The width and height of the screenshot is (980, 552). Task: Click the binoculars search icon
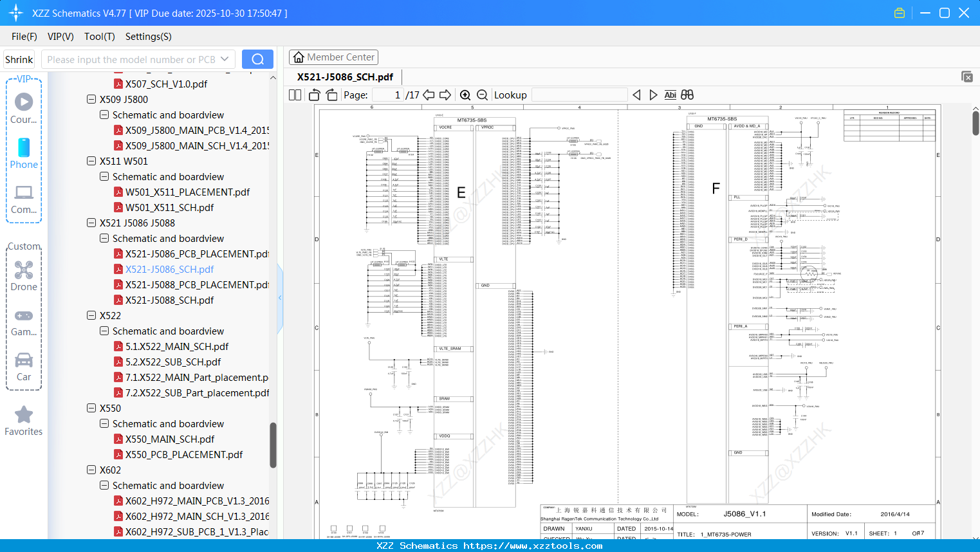[x=687, y=95]
